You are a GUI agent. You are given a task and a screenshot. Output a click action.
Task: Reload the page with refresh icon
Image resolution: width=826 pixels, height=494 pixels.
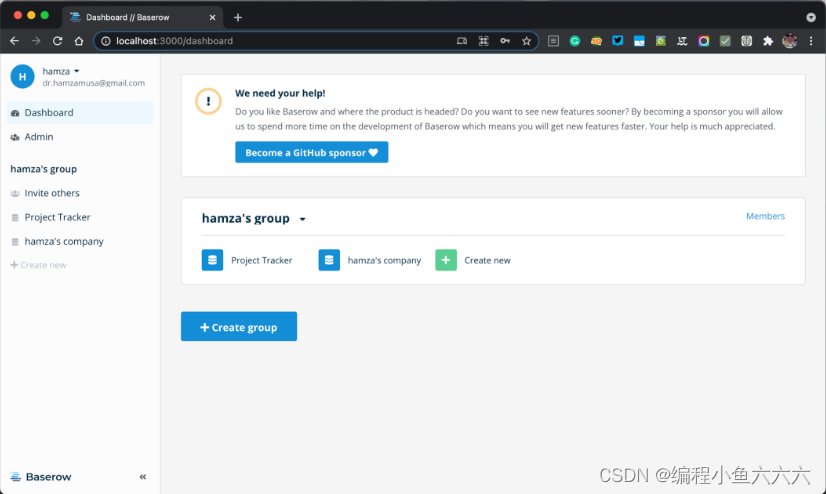coord(57,41)
